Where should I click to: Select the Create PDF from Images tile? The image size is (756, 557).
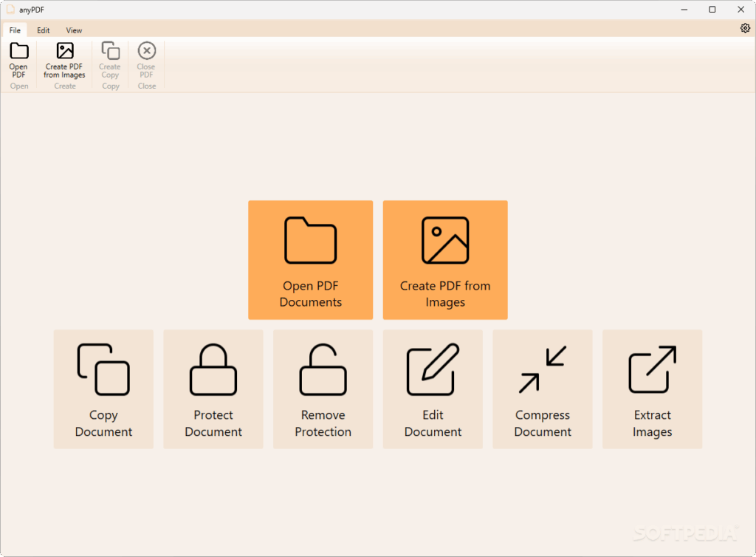[445, 260]
